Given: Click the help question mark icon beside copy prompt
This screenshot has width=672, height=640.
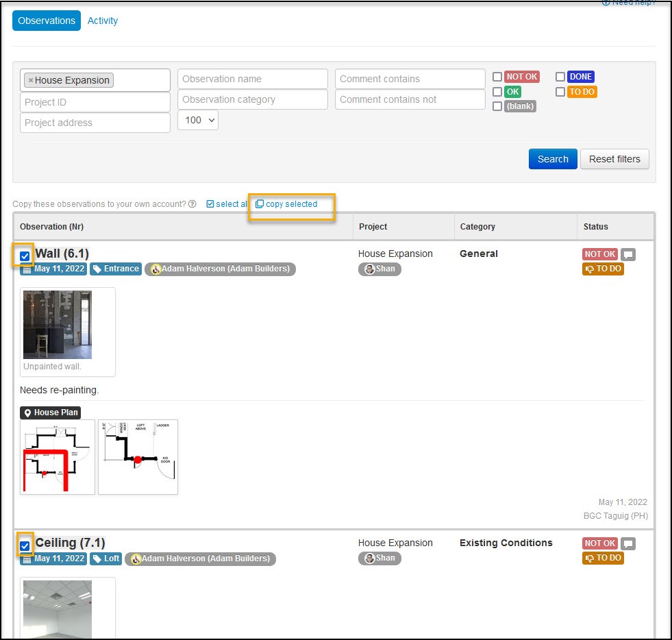Looking at the screenshot, I should tap(192, 204).
